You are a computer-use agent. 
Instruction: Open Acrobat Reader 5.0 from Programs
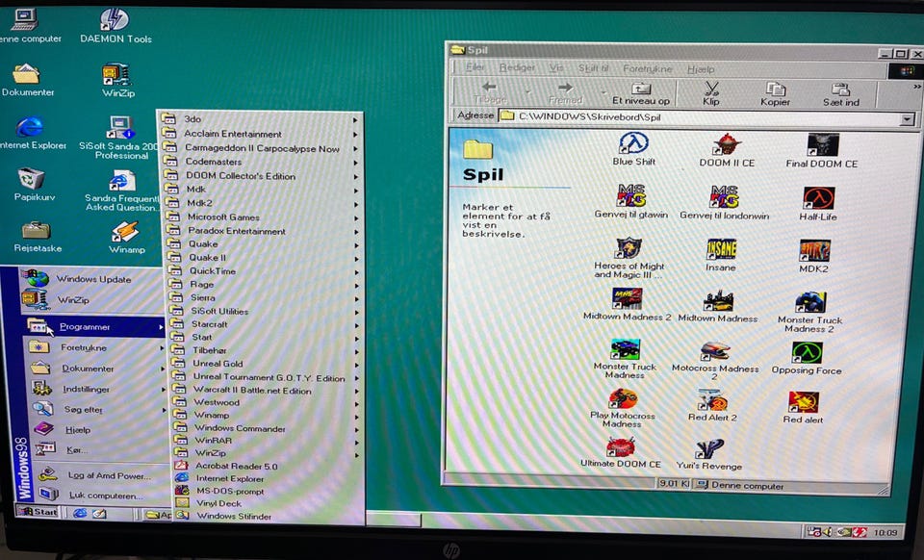[269, 466]
